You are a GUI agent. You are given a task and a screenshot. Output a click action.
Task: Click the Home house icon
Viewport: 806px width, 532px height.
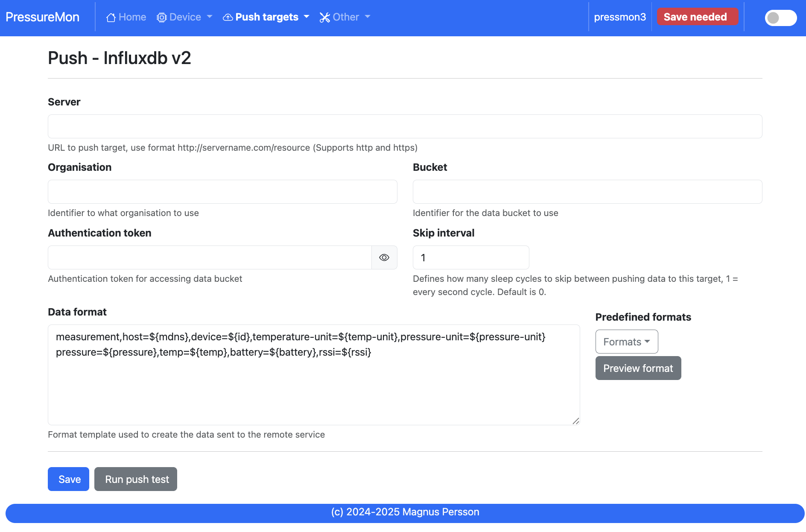[x=111, y=18]
